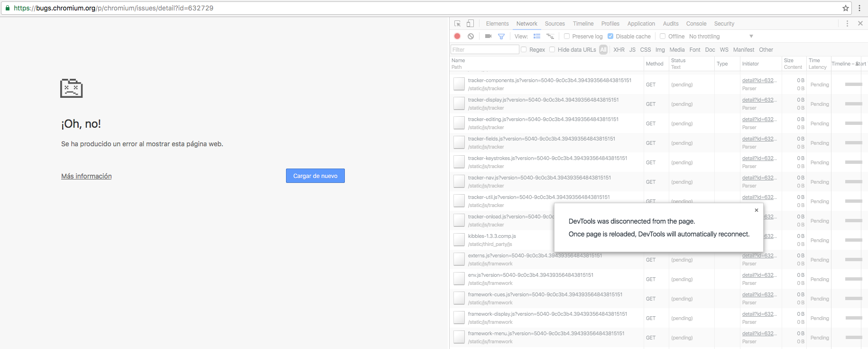Click the network Filter text field
The width and height of the screenshot is (868, 349).
(x=484, y=49)
